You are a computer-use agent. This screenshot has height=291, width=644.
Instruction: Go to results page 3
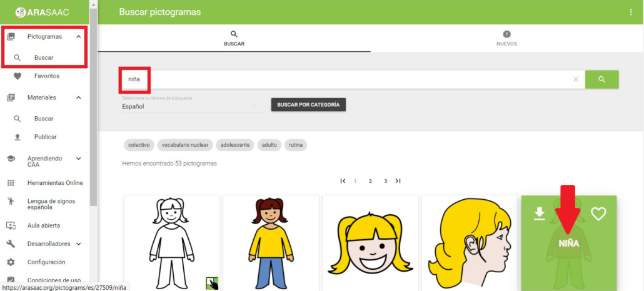(x=385, y=181)
